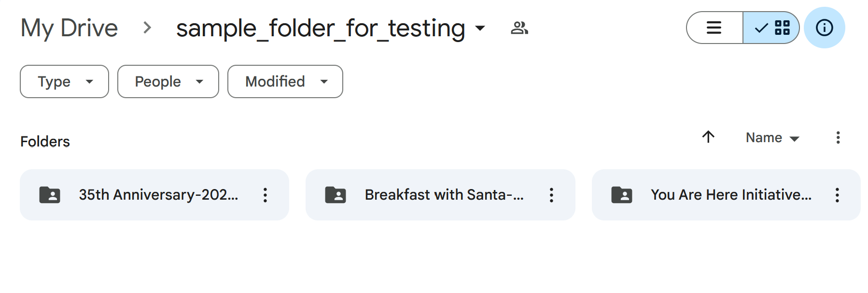
Task: Select the Breakfast with Santa folder
Action: (444, 195)
